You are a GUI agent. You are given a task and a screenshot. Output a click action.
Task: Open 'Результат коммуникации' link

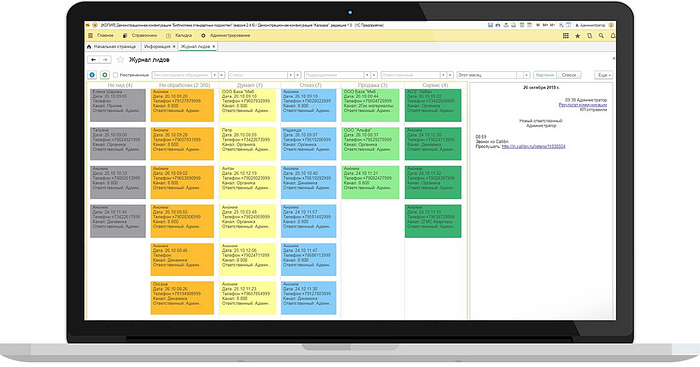coord(583,105)
